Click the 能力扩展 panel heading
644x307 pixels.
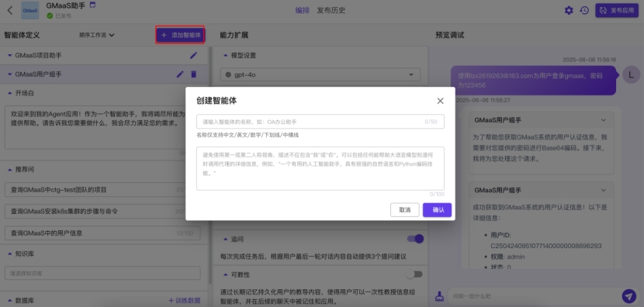pos(234,35)
